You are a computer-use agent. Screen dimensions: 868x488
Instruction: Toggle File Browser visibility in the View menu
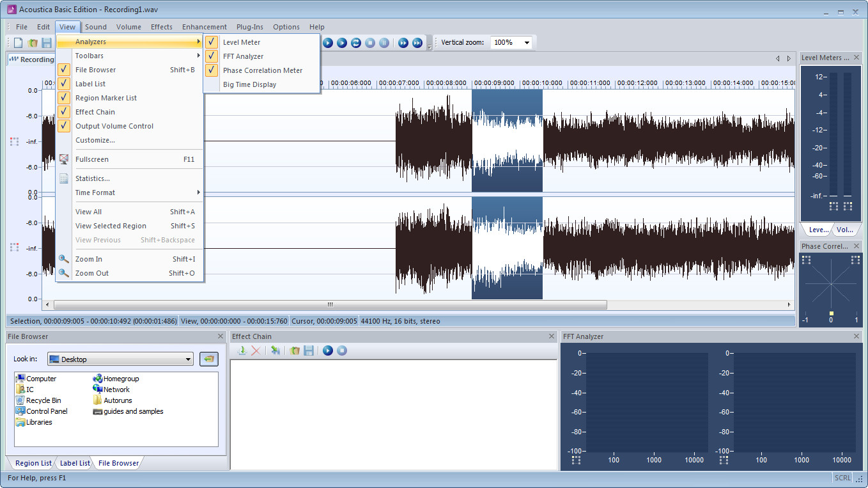(130, 70)
